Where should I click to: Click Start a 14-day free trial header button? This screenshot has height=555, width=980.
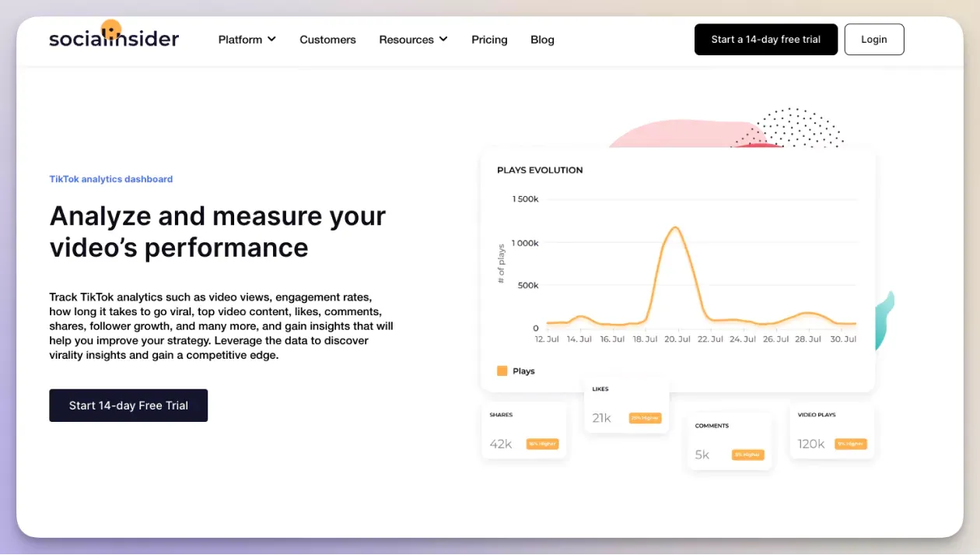click(766, 40)
